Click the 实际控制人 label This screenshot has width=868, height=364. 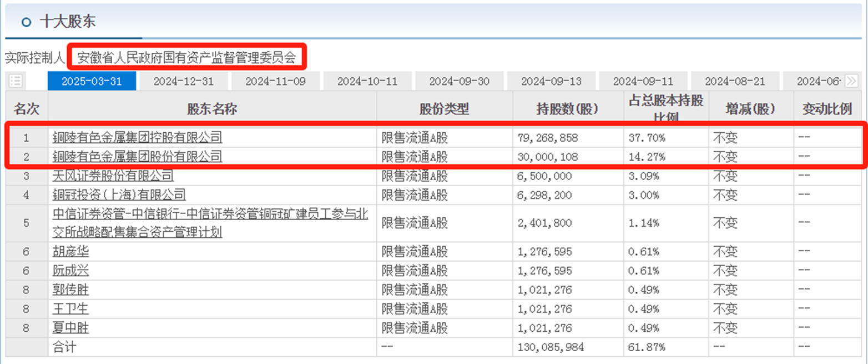pos(35,57)
